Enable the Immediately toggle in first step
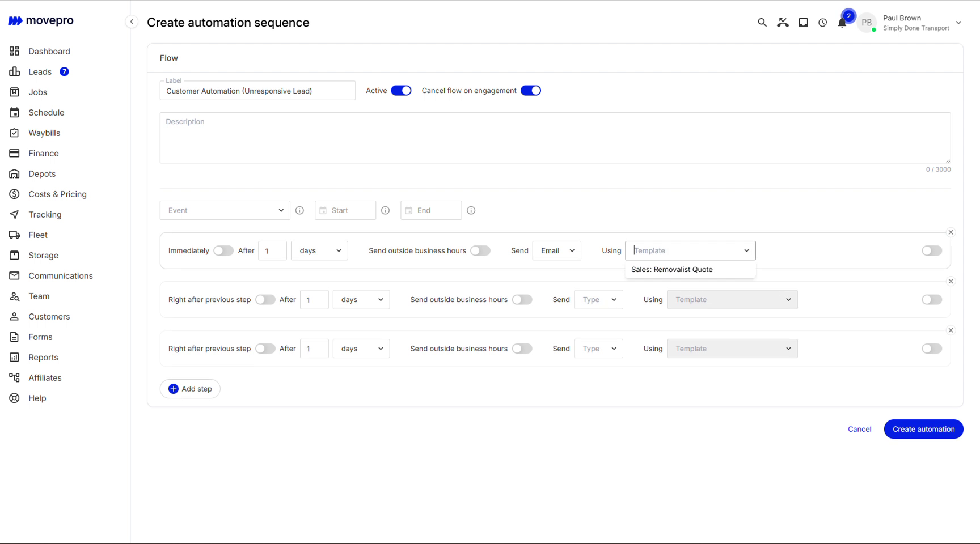Image resolution: width=980 pixels, height=544 pixels. (223, 250)
